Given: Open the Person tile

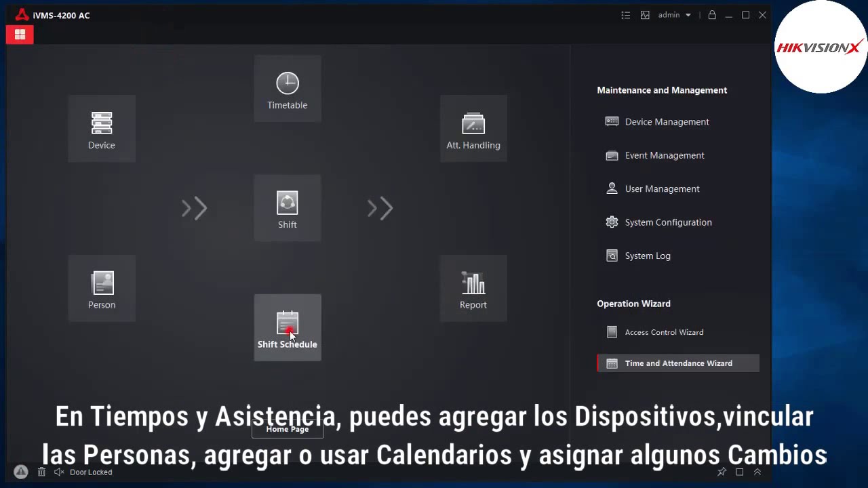Looking at the screenshot, I should pos(102,288).
